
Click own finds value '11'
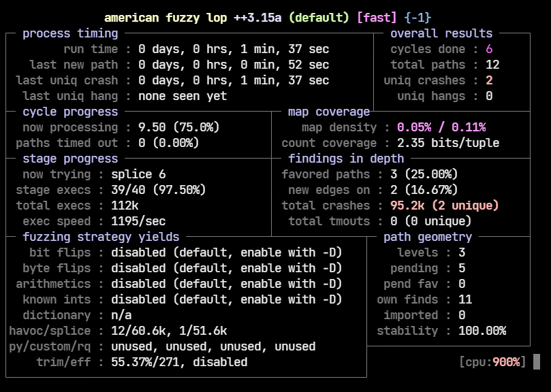coord(465,299)
